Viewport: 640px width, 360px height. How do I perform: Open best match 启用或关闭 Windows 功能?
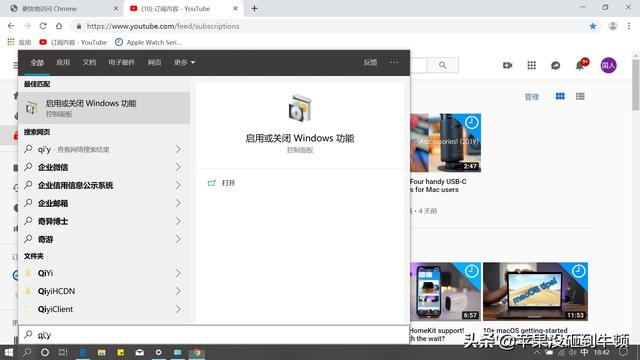pyautogui.click(x=104, y=108)
